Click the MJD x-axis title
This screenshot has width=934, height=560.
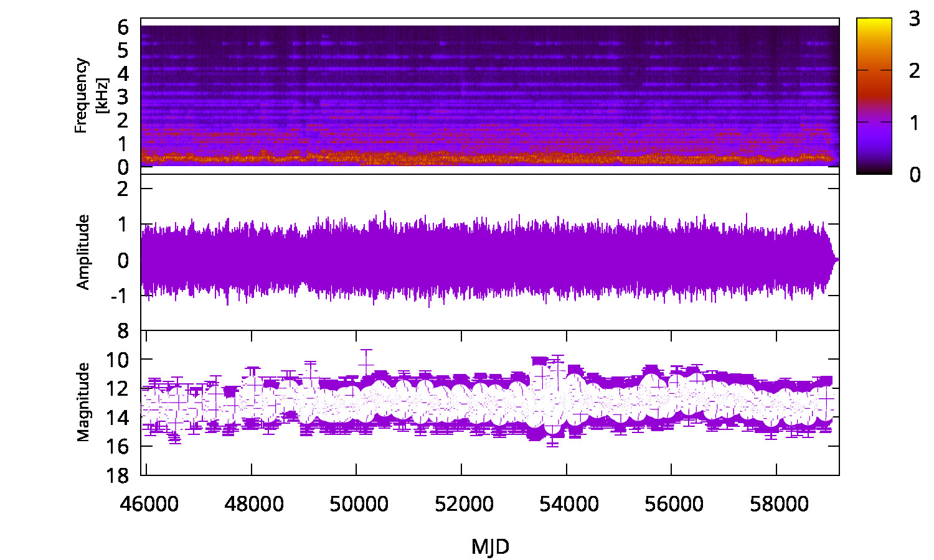[x=490, y=547]
